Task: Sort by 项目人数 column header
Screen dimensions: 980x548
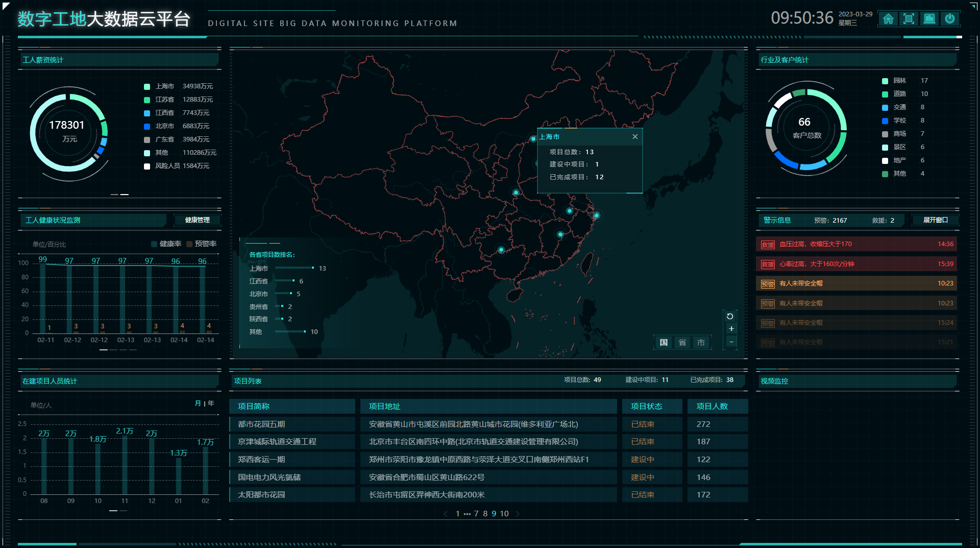Action: click(718, 407)
